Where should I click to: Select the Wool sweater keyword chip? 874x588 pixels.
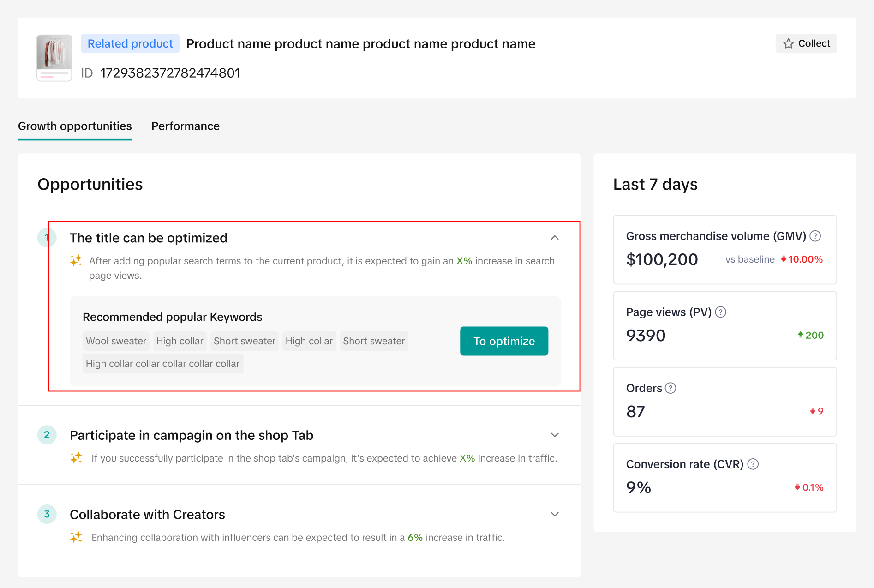(x=116, y=341)
